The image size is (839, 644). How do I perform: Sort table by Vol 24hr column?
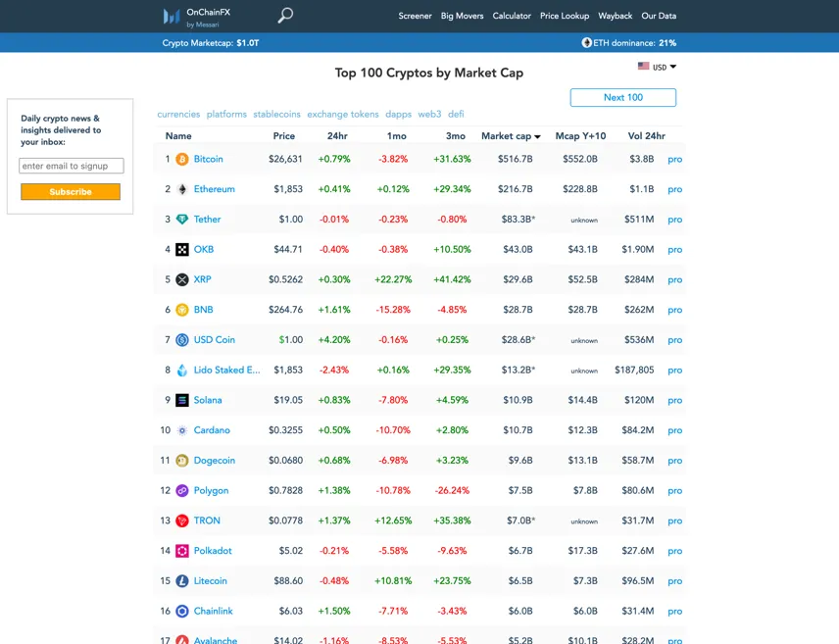646,136
